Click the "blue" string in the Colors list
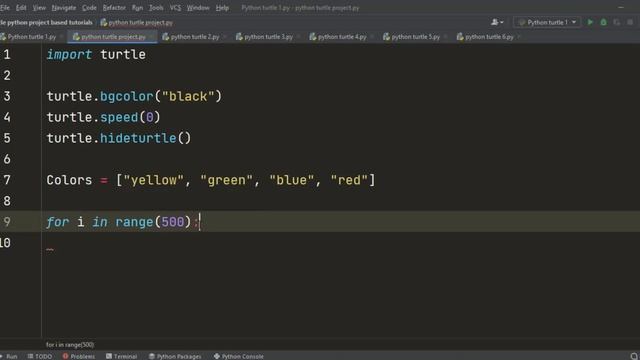 [x=292, y=180]
